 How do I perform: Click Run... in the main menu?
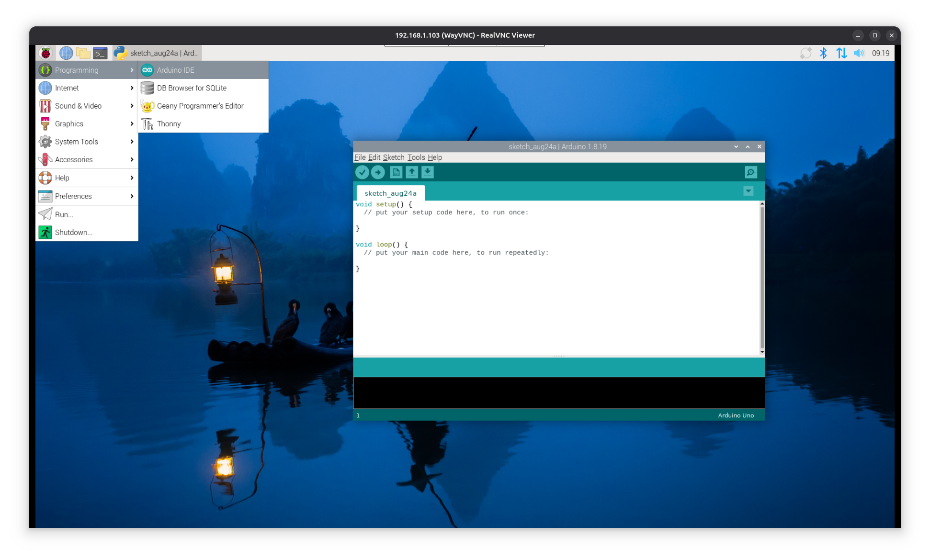tap(64, 214)
